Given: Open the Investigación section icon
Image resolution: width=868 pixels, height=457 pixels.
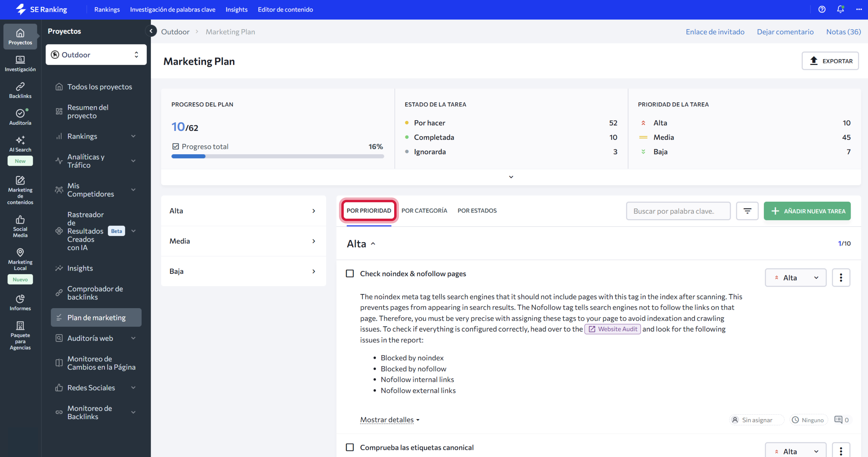Looking at the screenshot, I should 20,63.
